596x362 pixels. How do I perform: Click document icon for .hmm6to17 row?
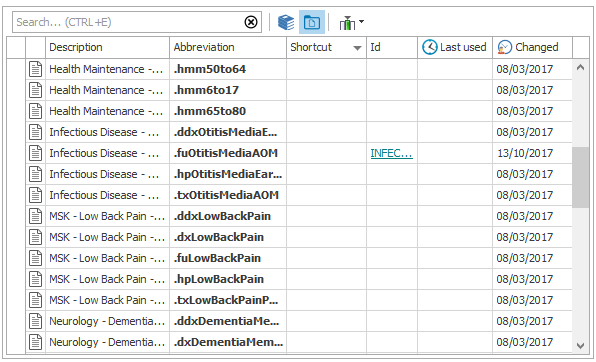pos(35,90)
